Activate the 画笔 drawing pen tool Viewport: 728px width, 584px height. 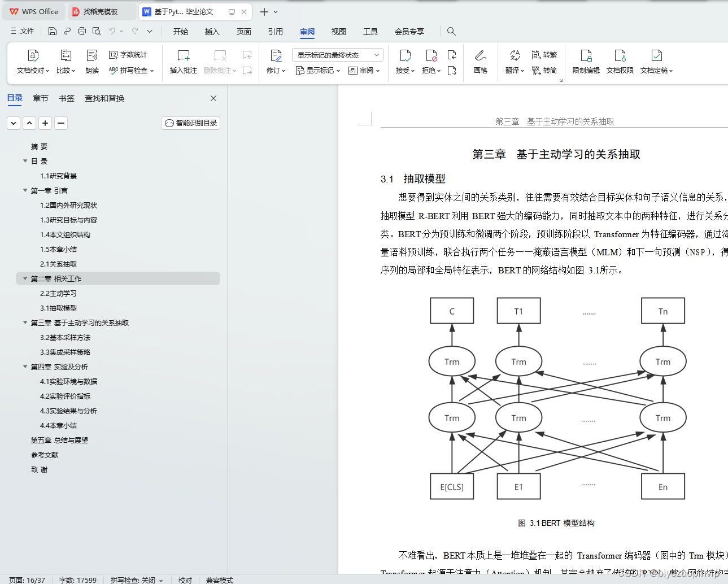click(480, 62)
